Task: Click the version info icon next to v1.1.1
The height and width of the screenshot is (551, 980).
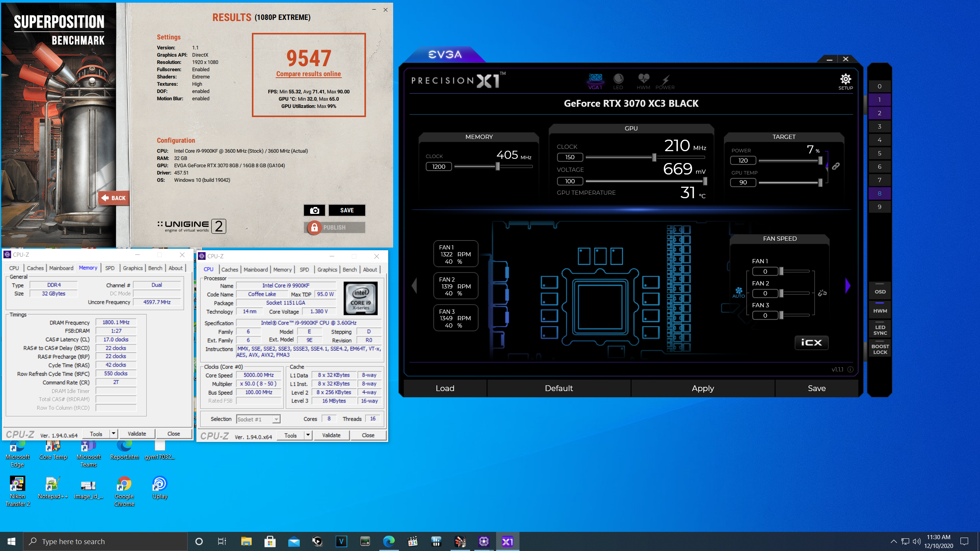Action: point(850,369)
